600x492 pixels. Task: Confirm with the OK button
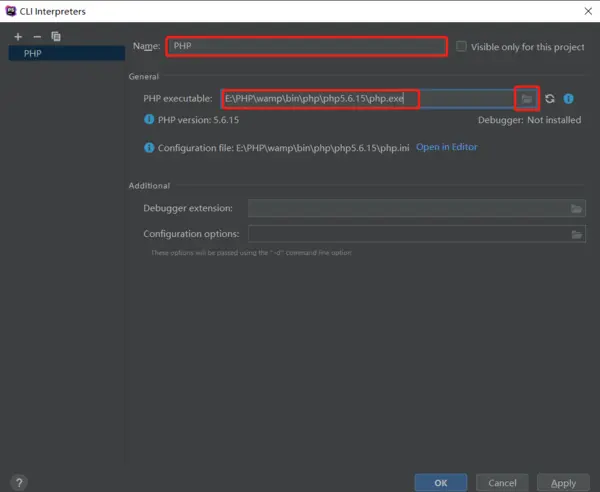tap(441, 483)
